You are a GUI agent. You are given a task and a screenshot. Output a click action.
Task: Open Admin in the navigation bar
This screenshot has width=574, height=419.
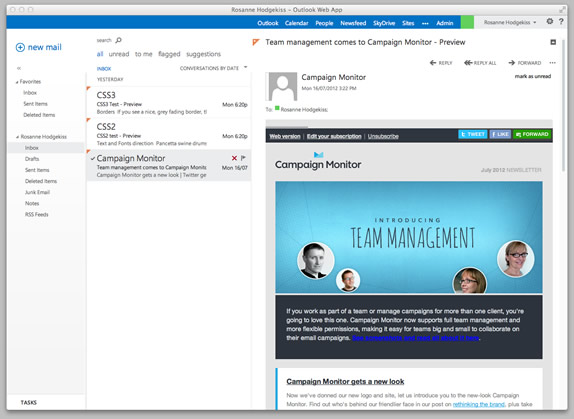(x=444, y=23)
